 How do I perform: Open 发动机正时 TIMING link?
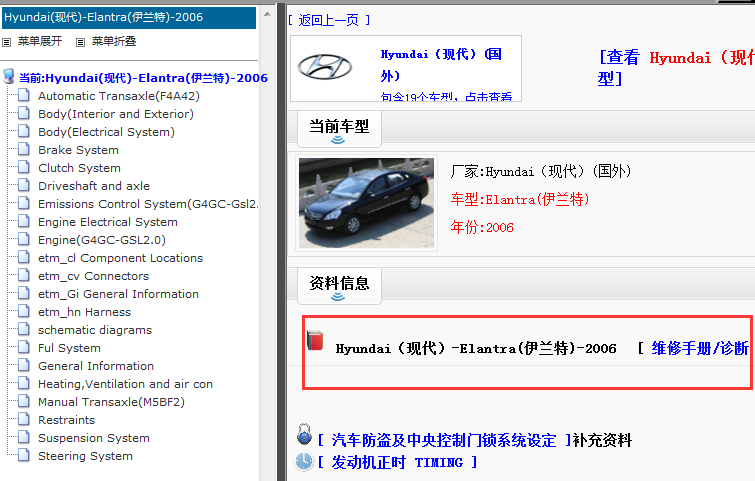click(396, 462)
